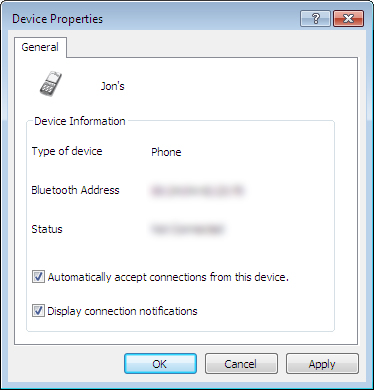Uncheck the Display connection notifications checkbox
The width and height of the screenshot is (374, 390).
coord(38,311)
